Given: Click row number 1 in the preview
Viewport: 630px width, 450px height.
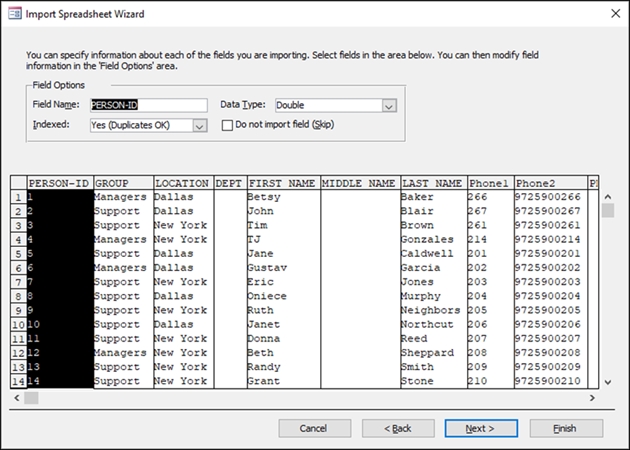Looking at the screenshot, I should (x=18, y=197).
